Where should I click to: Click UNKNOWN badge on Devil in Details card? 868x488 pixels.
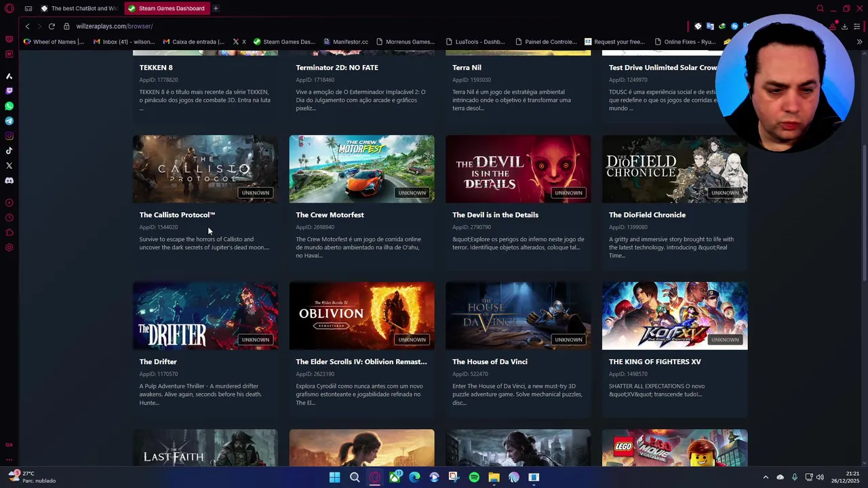[568, 192]
